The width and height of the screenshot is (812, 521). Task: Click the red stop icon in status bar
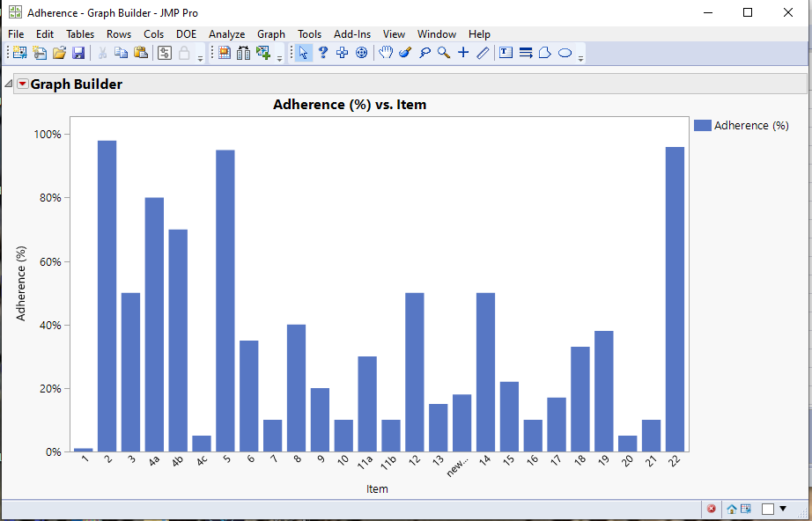tap(711, 509)
